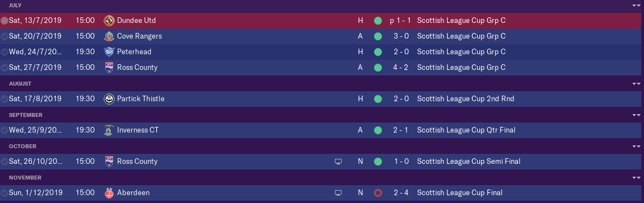Click the Partick Thistle club badge
Viewport: 644px width, 203px height.
[x=109, y=99]
